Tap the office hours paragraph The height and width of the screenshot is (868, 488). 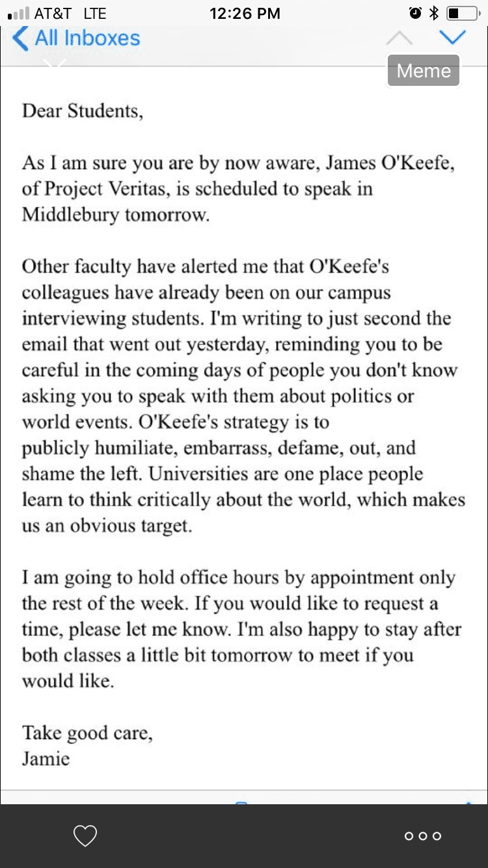[241, 629]
